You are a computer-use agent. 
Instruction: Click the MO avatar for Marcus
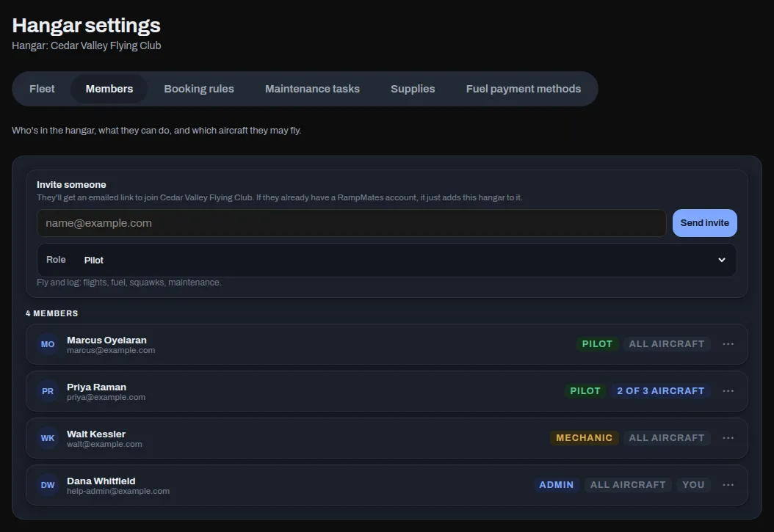[48, 344]
